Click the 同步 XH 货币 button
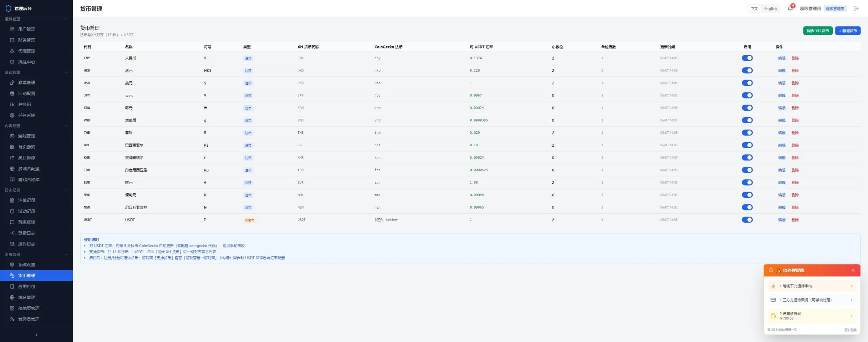 click(x=818, y=31)
